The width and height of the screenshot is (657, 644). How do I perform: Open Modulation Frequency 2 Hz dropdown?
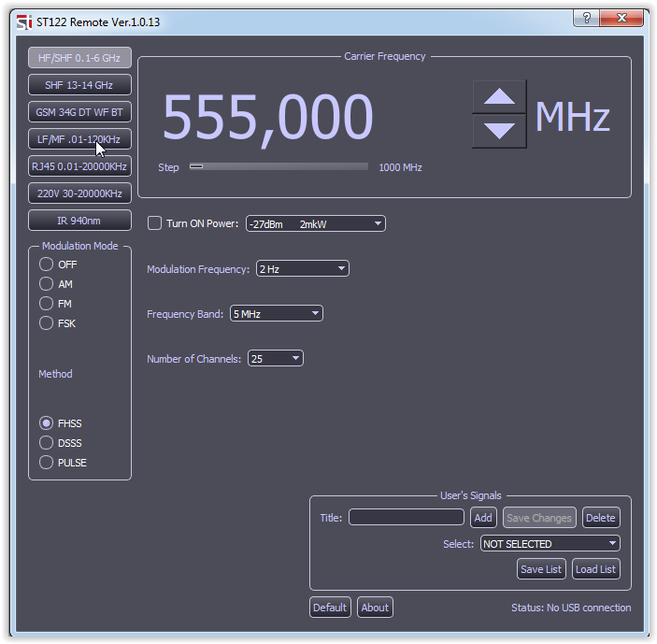click(303, 268)
